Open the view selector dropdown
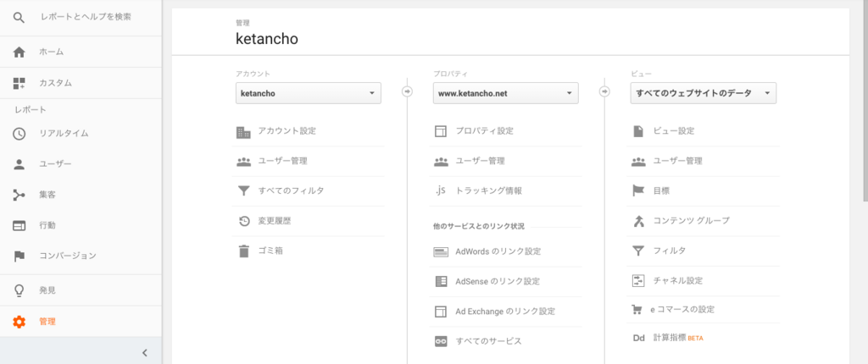Screen dimensions: 868x364 coord(704,93)
